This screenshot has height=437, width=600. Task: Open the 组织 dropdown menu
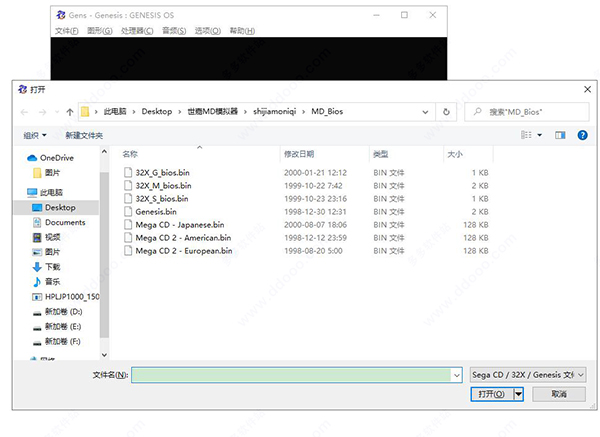[35, 135]
